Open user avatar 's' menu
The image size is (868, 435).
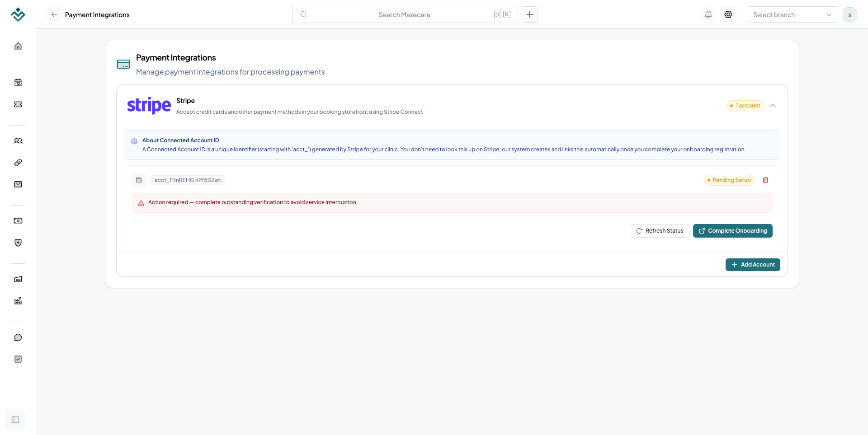(850, 14)
